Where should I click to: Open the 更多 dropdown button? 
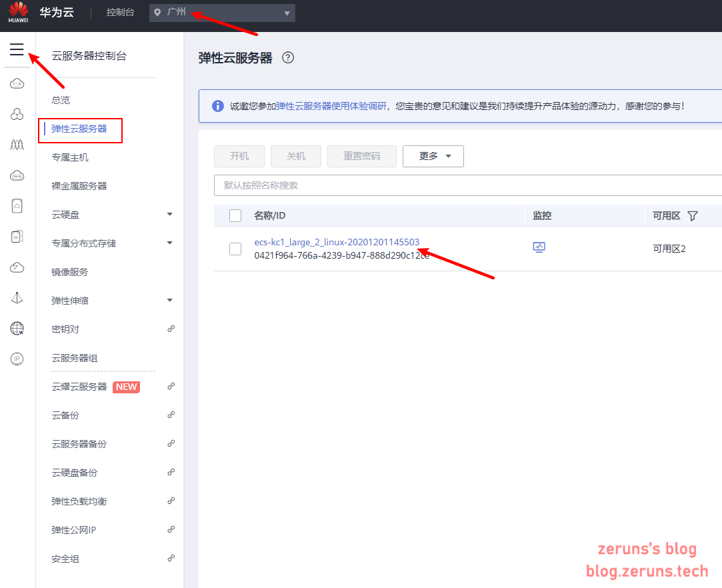coord(433,156)
